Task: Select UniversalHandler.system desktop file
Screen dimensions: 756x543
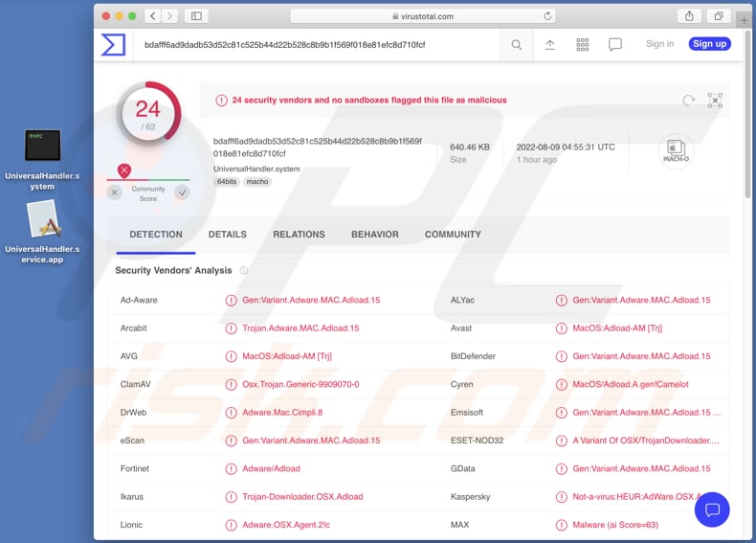Action: point(42,160)
